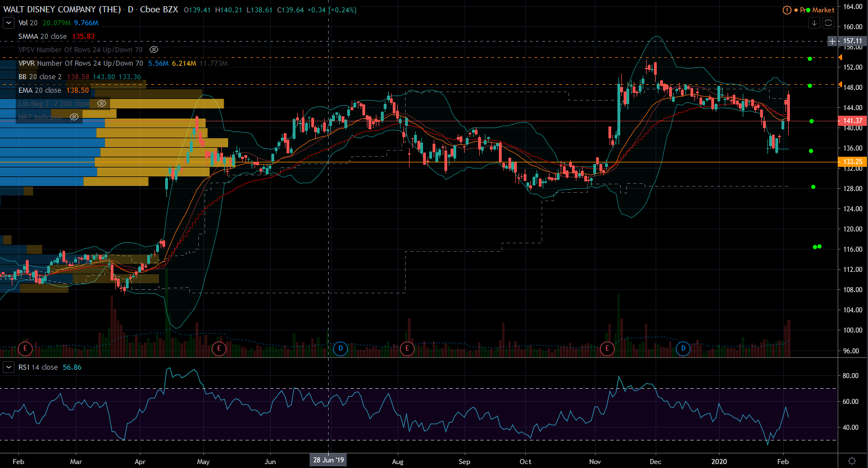Click the Aug label on time axis
Viewport: 868px width, 468px height.
[398, 462]
